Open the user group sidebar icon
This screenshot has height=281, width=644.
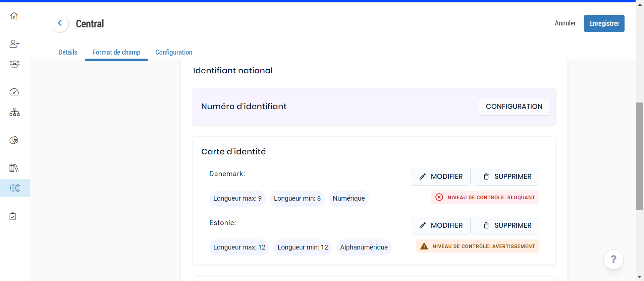pos(14,64)
